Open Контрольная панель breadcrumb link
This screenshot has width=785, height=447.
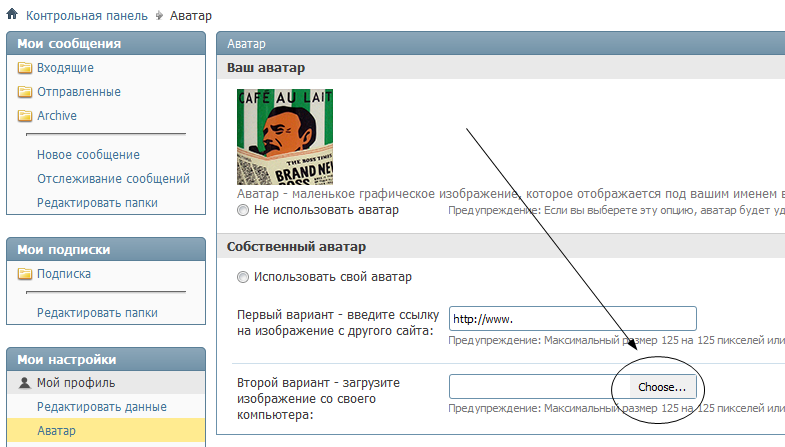(x=87, y=16)
